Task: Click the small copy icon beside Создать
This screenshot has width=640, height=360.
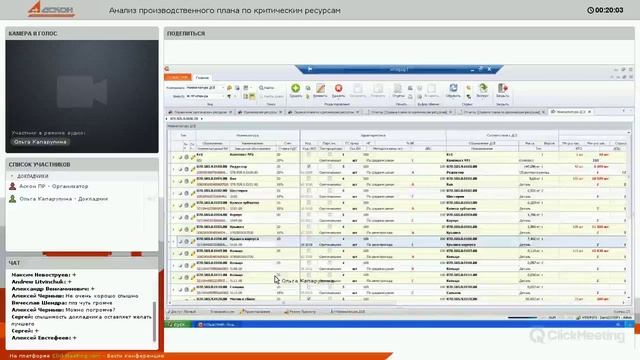Action: click(308, 88)
